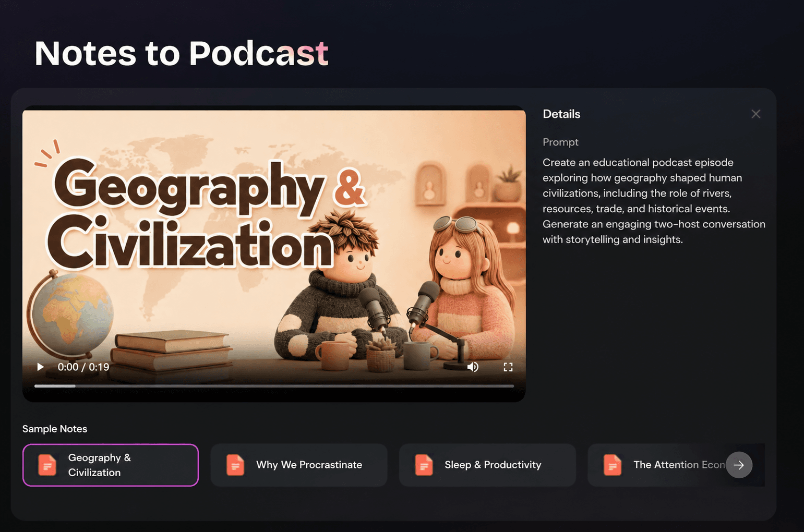Select the Why We Procrastinate sample note
The width and height of the screenshot is (804, 532).
pyautogui.click(x=299, y=465)
